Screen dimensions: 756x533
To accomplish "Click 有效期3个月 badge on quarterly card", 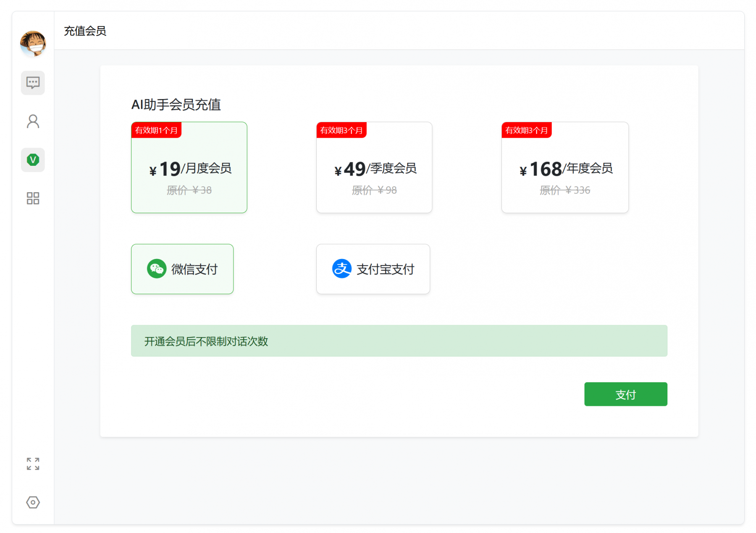I will pos(341,130).
